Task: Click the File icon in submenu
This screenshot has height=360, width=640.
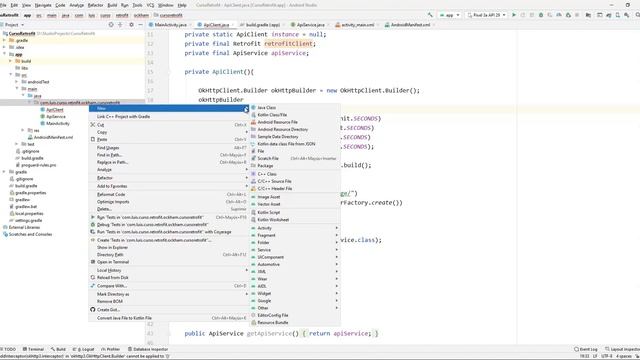Action: [x=253, y=151]
